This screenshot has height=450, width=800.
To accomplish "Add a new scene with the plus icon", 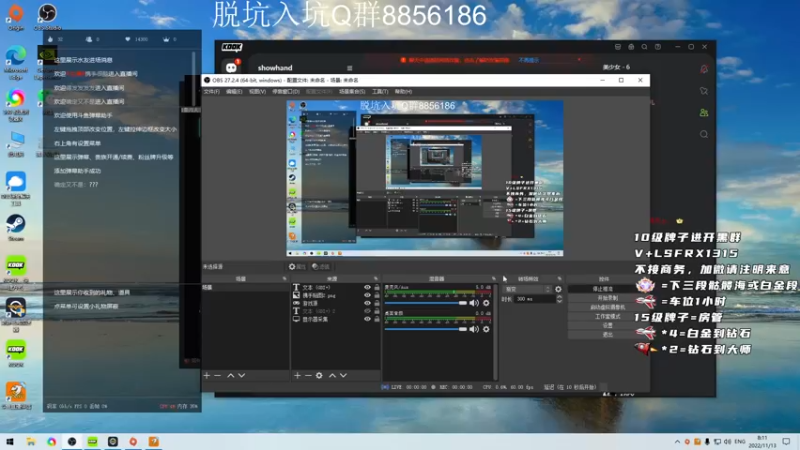I will point(207,376).
